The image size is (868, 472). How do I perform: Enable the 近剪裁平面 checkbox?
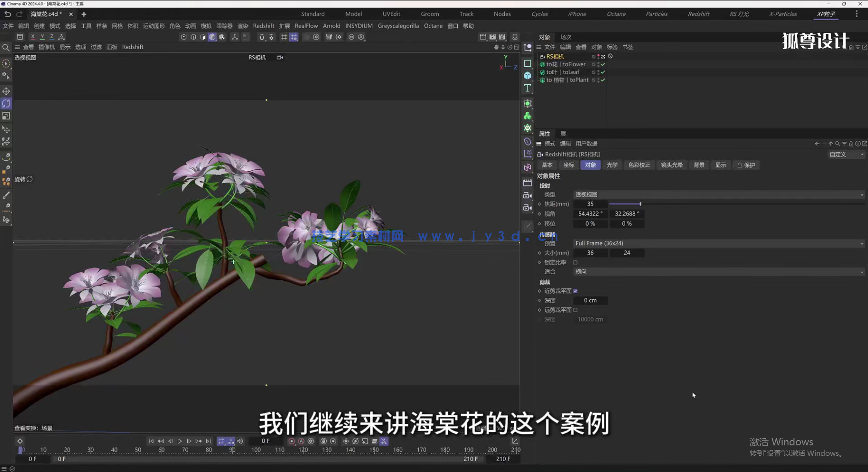(575, 291)
